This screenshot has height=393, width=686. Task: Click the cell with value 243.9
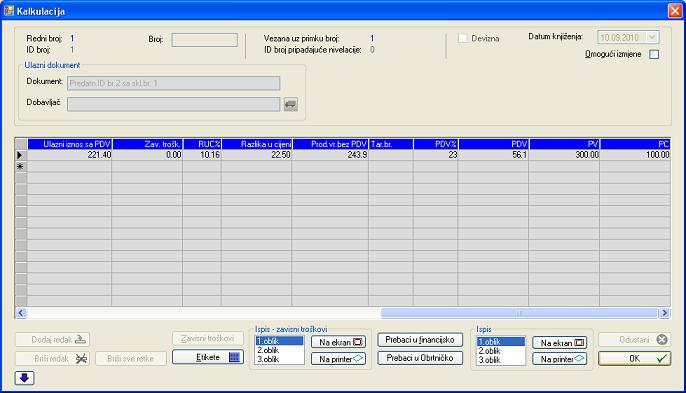330,155
